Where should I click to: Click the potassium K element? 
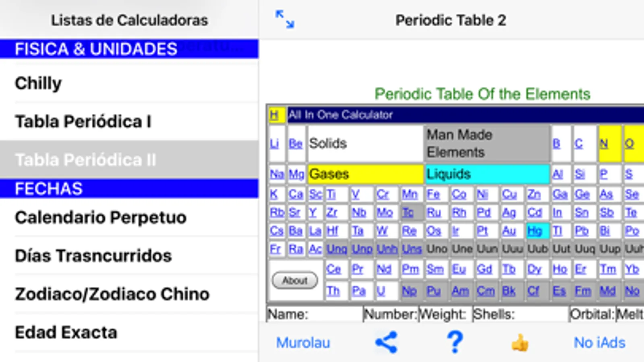click(x=274, y=194)
